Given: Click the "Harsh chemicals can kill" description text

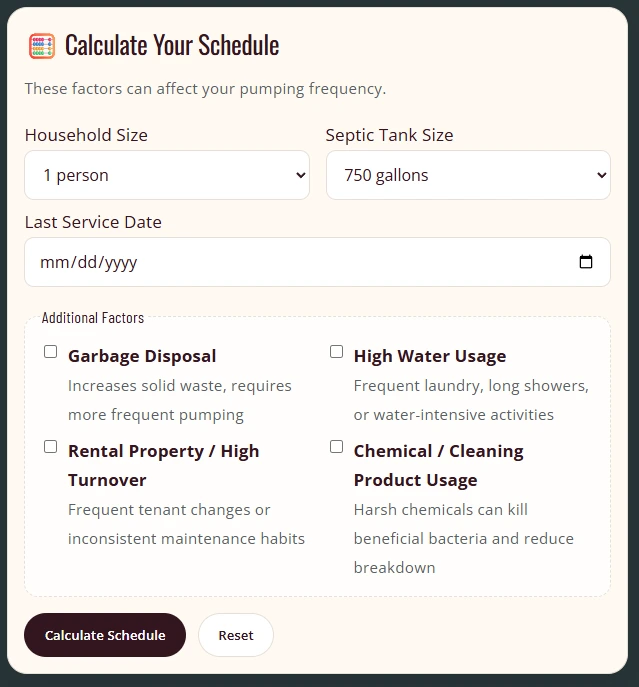Looking at the screenshot, I should [x=441, y=509].
